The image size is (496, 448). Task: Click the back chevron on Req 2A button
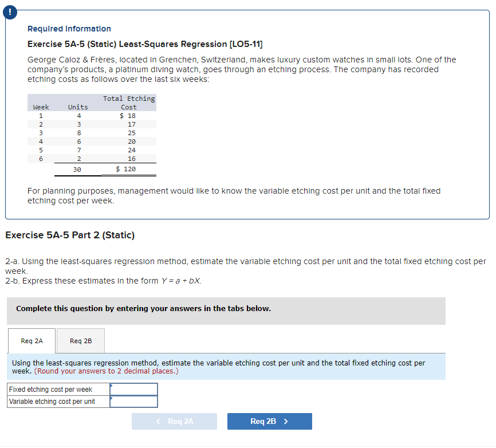[158, 421]
